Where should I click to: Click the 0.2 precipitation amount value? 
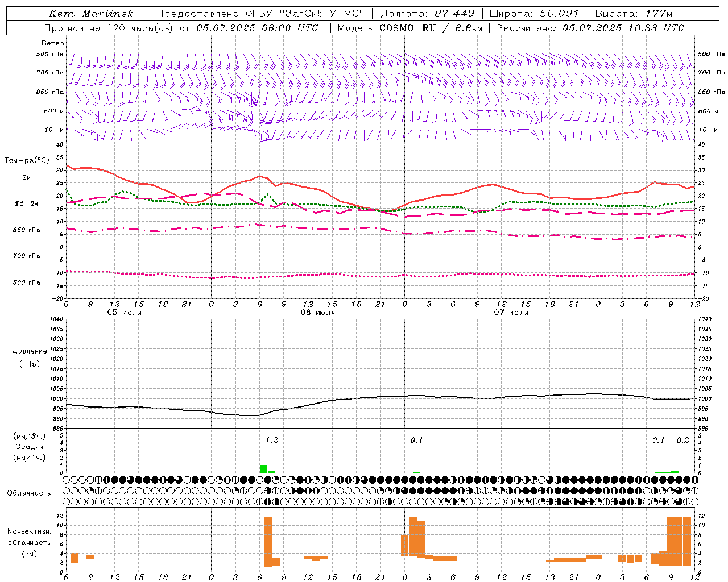(x=682, y=440)
